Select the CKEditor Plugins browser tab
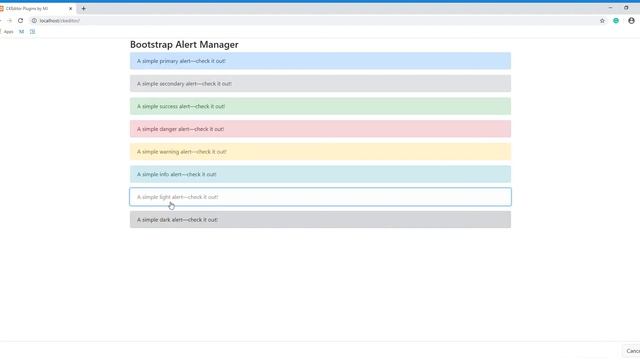Screen dimensions: 640x360 pyautogui.click(x=36, y=8)
